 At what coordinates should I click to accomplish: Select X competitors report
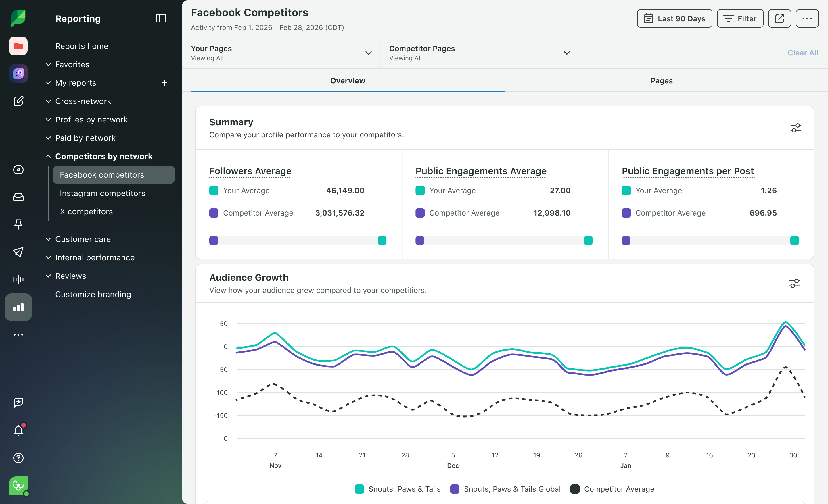(86, 211)
